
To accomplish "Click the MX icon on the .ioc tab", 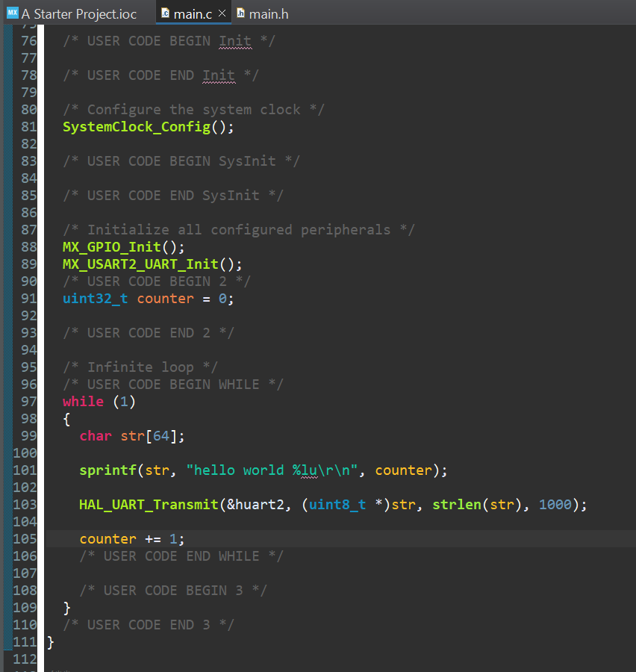I will pyautogui.click(x=12, y=13).
